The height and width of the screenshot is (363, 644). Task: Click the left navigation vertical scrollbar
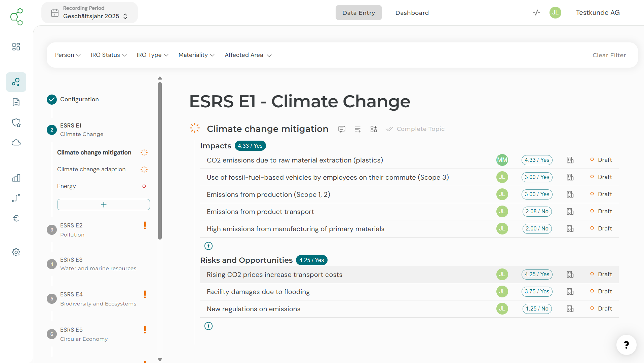point(160,161)
